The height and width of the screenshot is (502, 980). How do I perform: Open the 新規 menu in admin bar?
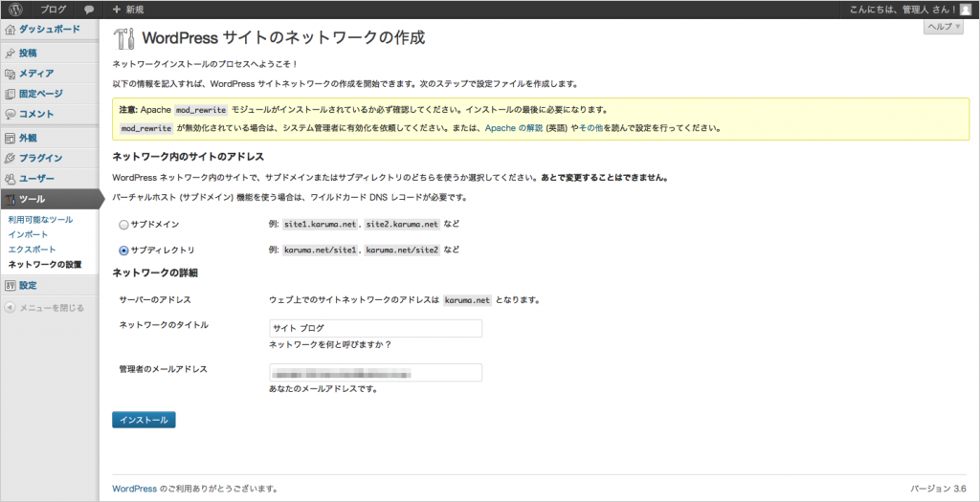(134, 10)
